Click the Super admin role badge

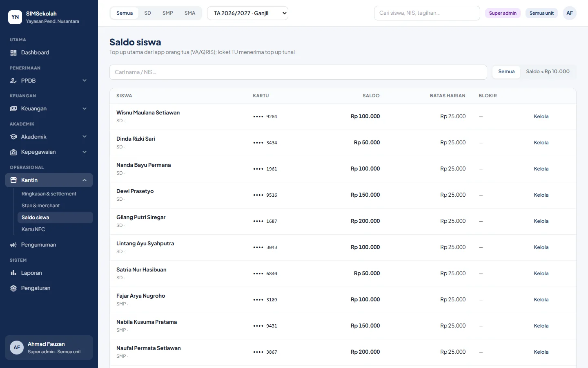(x=503, y=13)
